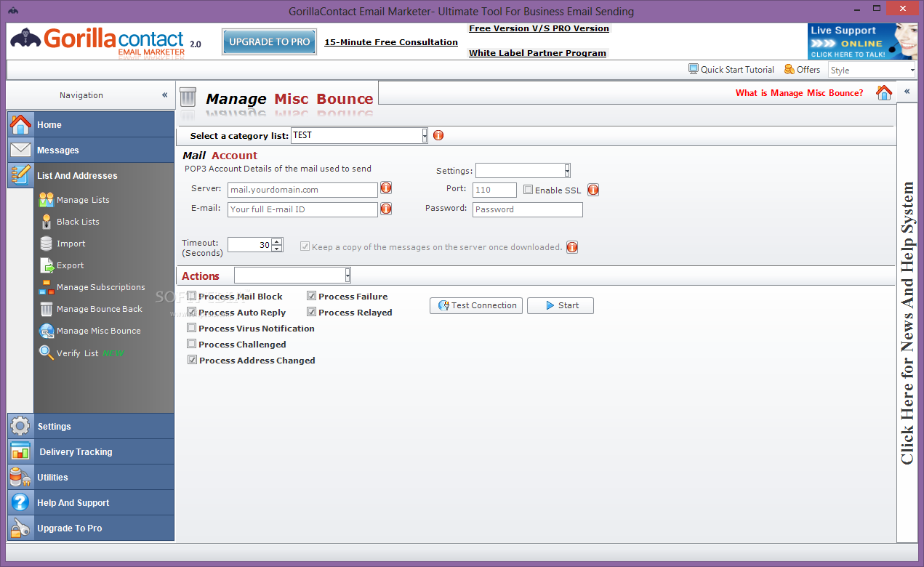This screenshot has height=567, width=924.
Task: Click the info icon after Keep a copy option
Action: pos(572,247)
